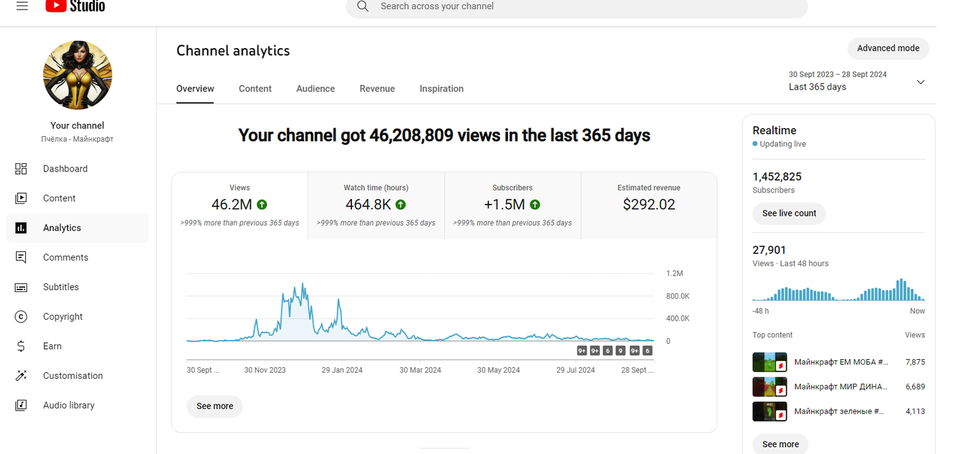Switch to the Revenue tab
This screenshot has width=980, height=454.
(x=377, y=89)
